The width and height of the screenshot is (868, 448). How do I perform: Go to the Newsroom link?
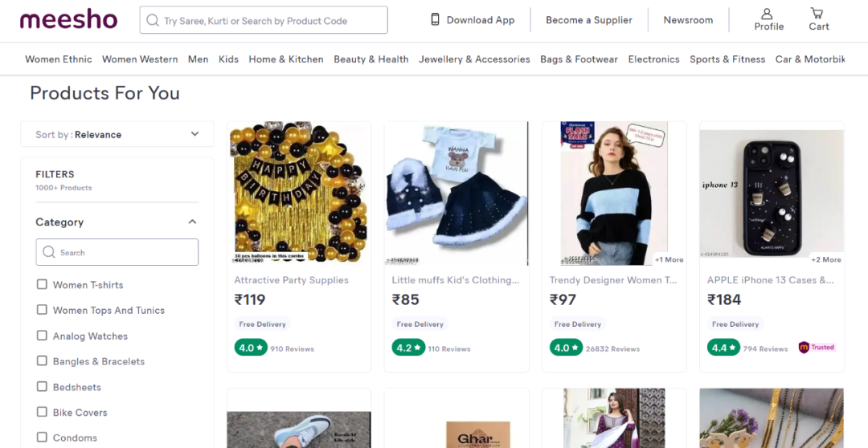coord(688,20)
